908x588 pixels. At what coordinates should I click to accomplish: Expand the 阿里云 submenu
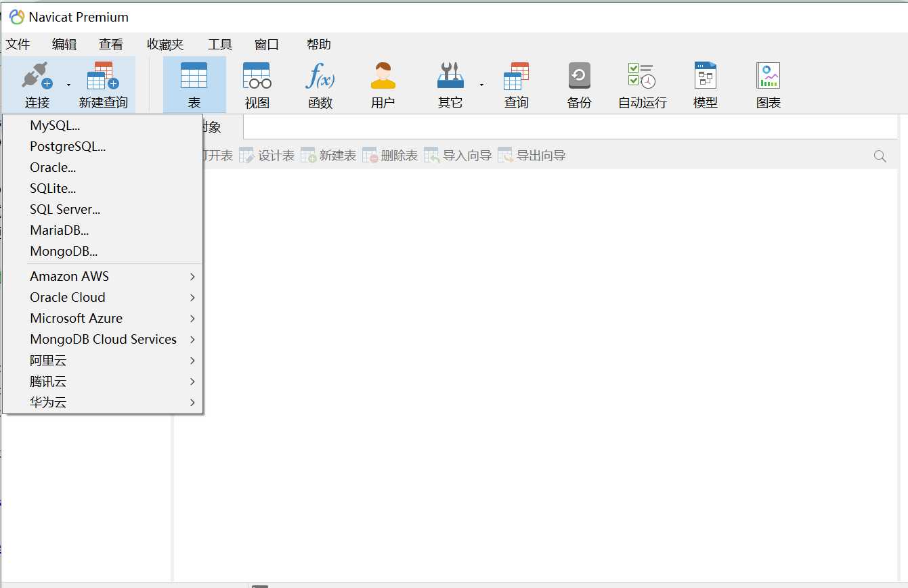pos(103,360)
